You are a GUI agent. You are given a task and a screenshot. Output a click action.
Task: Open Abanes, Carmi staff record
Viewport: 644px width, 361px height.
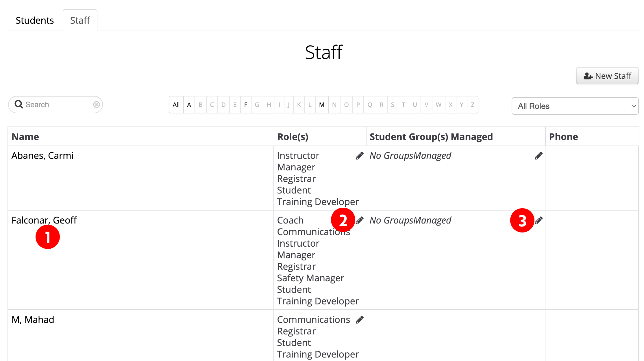(42, 156)
